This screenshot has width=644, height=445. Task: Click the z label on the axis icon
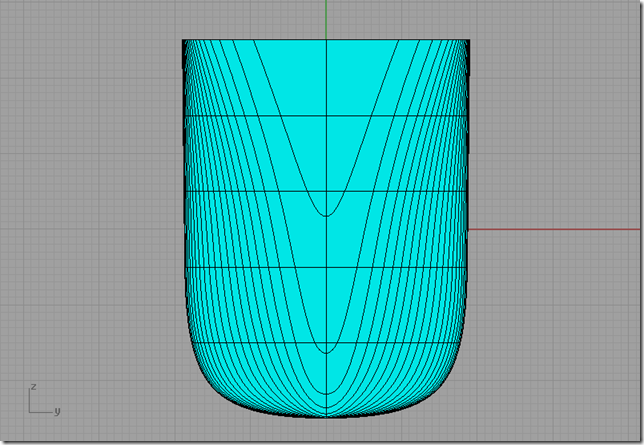coord(33,386)
